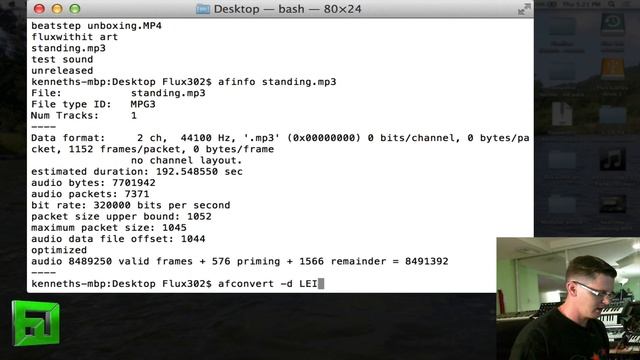Click the 'Data format: 2 ch, 44100 Hz' line
The width and height of the screenshot is (640, 360).
(x=280, y=138)
